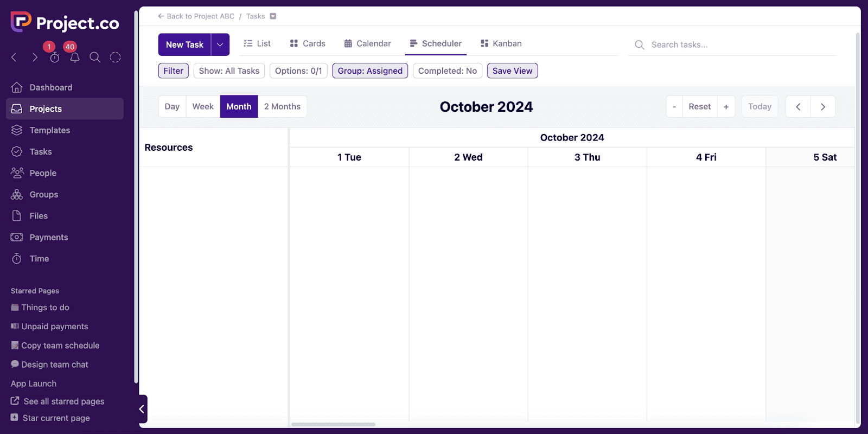868x434 pixels.
Task: Open Payments in the sidebar
Action: click(x=48, y=237)
